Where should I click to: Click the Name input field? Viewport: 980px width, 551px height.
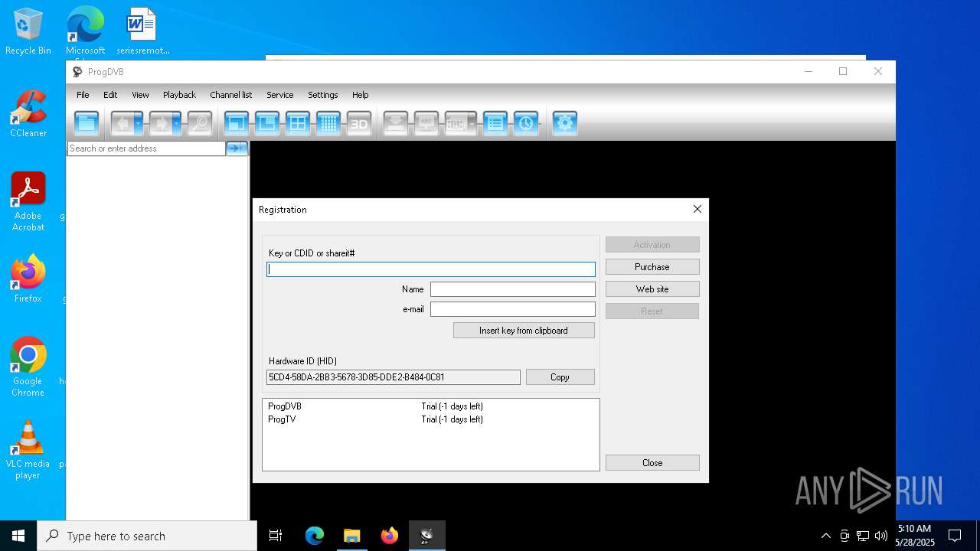pos(513,289)
